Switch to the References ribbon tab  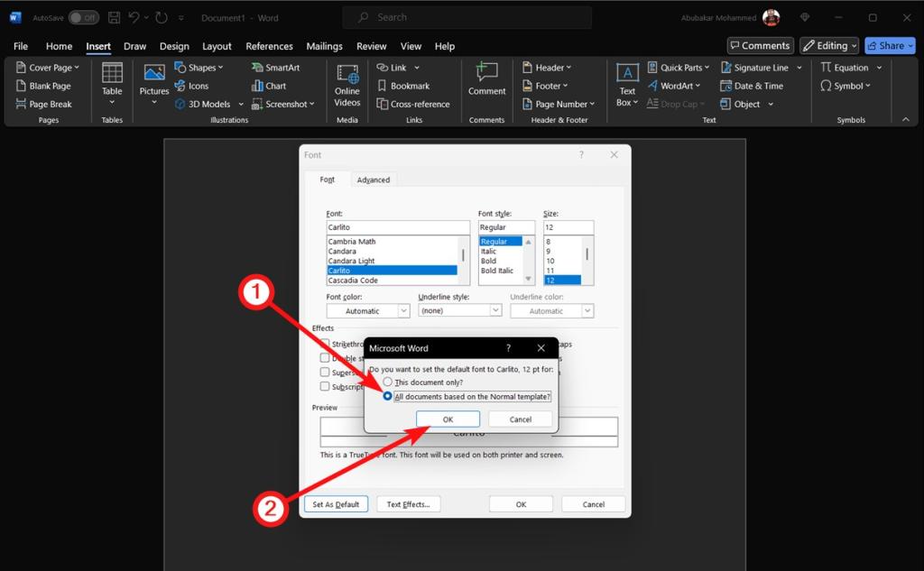[x=269, y=46]
